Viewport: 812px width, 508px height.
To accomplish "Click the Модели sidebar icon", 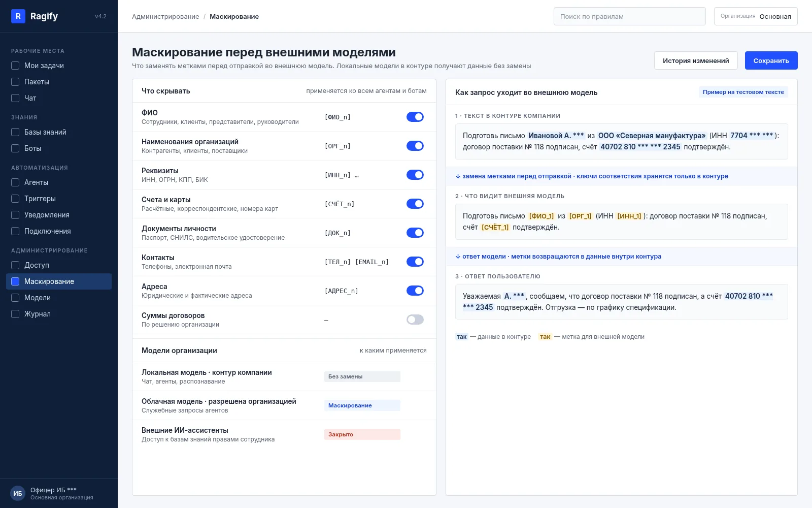I will coord(15,298).
